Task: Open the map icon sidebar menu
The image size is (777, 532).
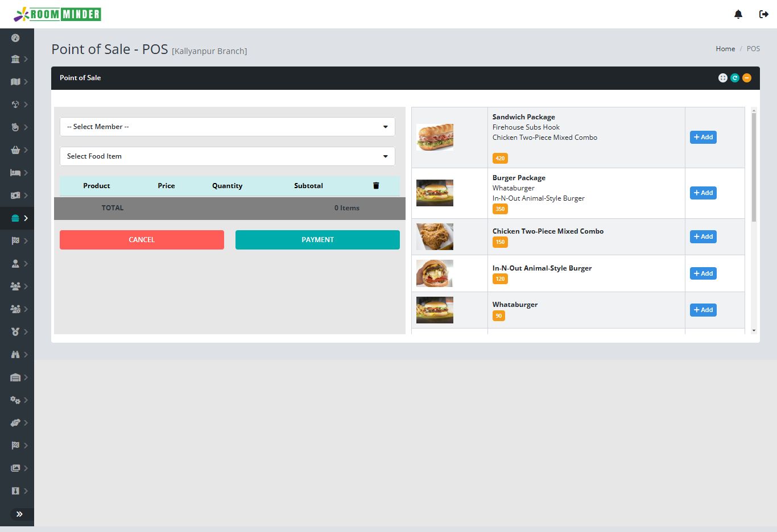Action: click(15, 82)
